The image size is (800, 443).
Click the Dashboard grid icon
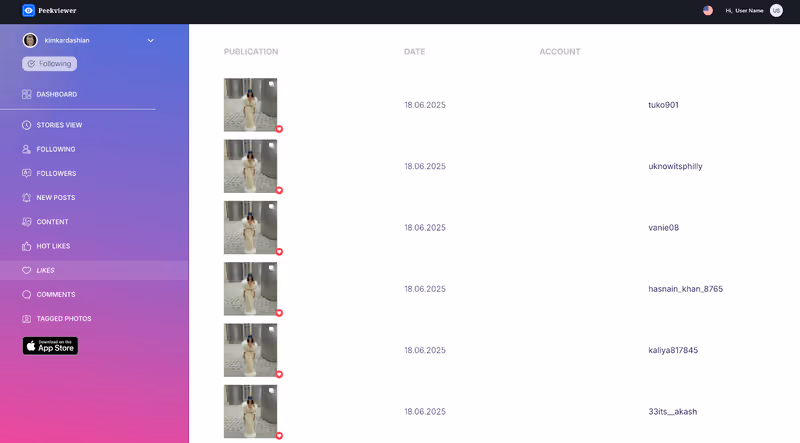(27, 94)
